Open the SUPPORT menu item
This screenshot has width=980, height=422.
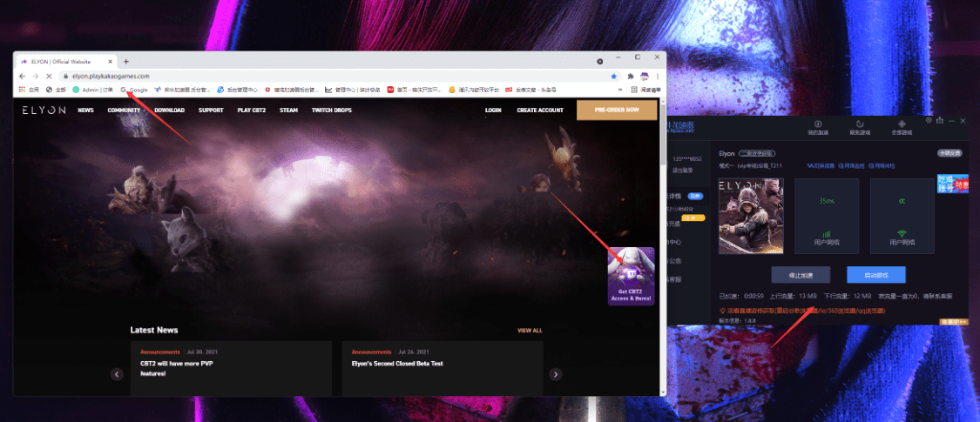(x=211, y=111)
